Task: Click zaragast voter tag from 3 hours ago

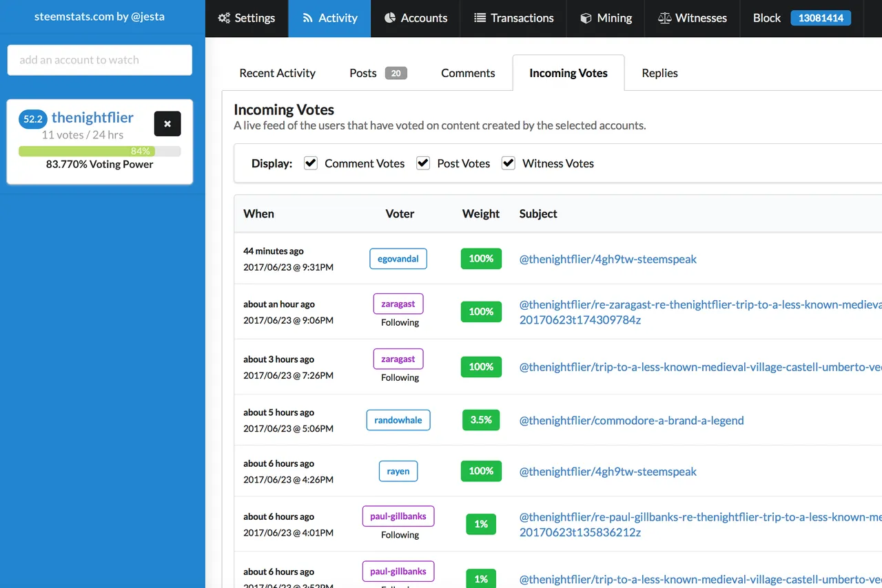Action: 398,359
